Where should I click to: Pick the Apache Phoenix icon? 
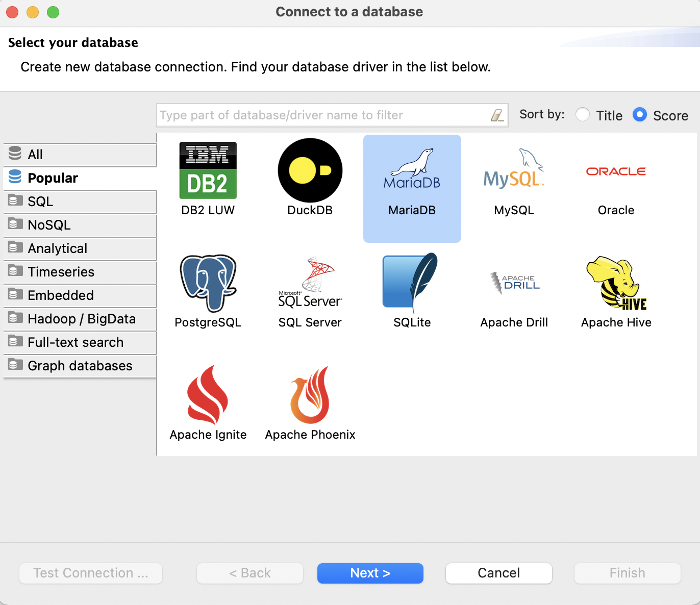pos(310,395)
